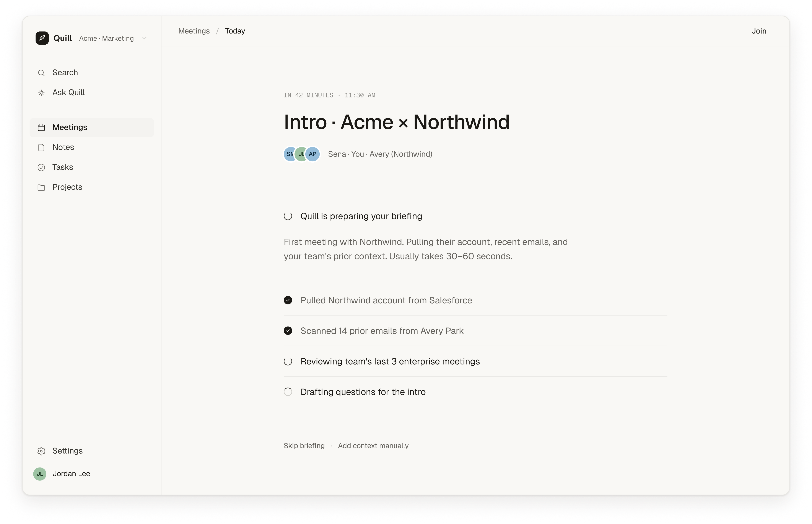The image size is (812, 524).
Task: Click "Drafting questions for the intro" row
Action: click(475, 392)
